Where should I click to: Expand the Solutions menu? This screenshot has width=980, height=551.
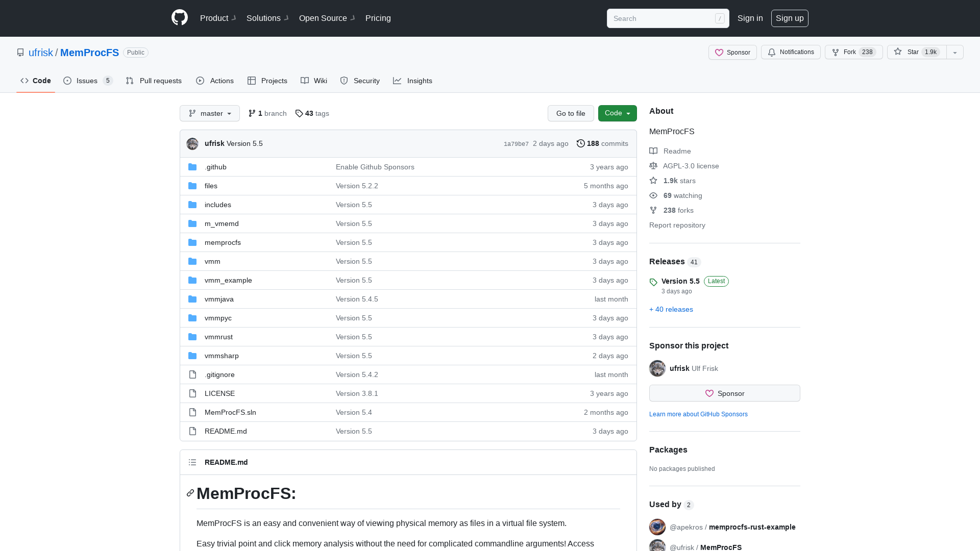click(x=267, y=18)
